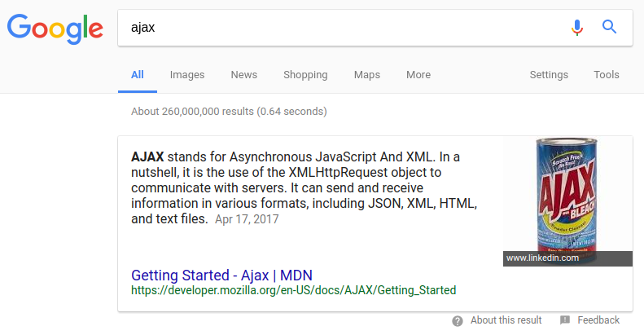Start voice search with microphone icon
The image size is (644, 335).
577,28
